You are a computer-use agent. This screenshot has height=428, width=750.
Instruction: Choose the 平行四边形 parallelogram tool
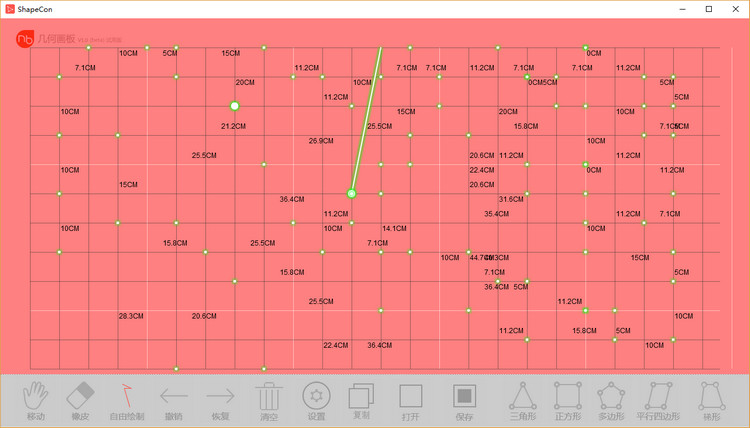658,401
